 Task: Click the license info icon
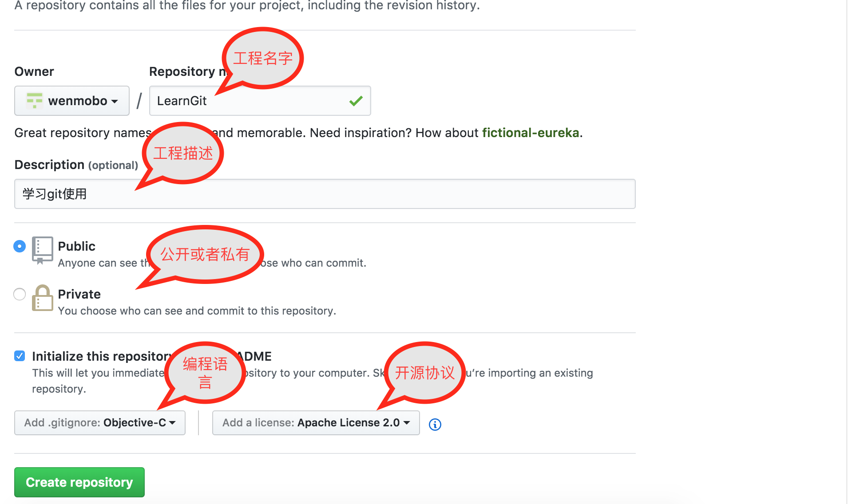coord(435,425)
